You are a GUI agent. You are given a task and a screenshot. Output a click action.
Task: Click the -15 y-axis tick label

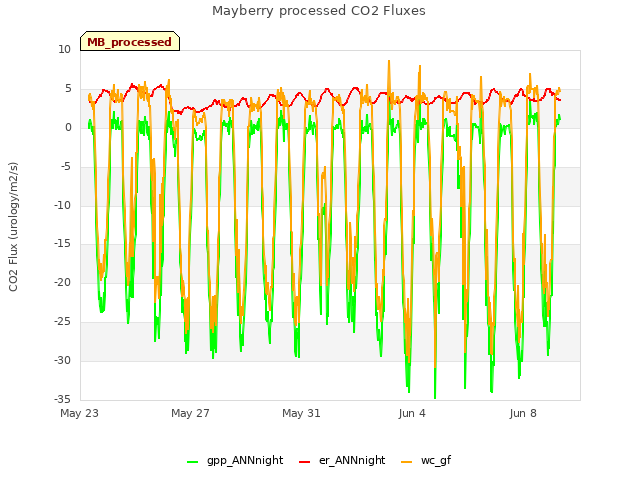coord(62,244)
